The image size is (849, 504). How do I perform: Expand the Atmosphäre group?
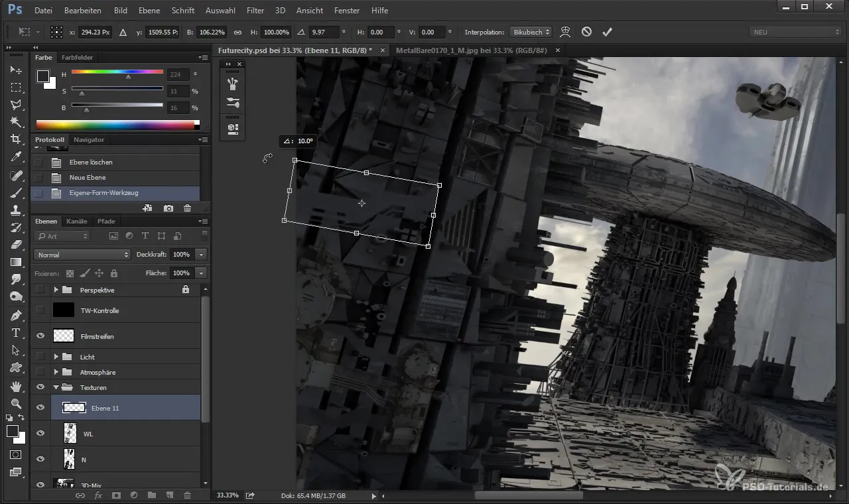[56, 372]
